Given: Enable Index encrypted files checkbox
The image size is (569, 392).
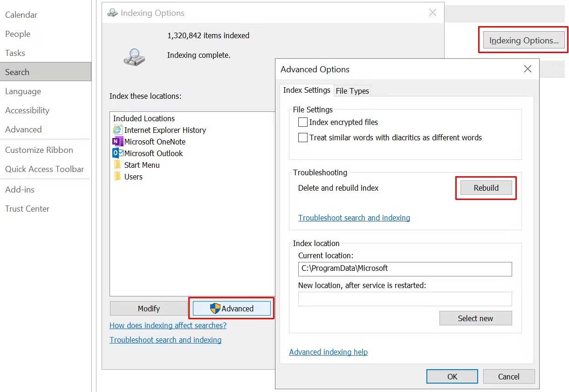Looking at the screenshot, I should 303,122.
